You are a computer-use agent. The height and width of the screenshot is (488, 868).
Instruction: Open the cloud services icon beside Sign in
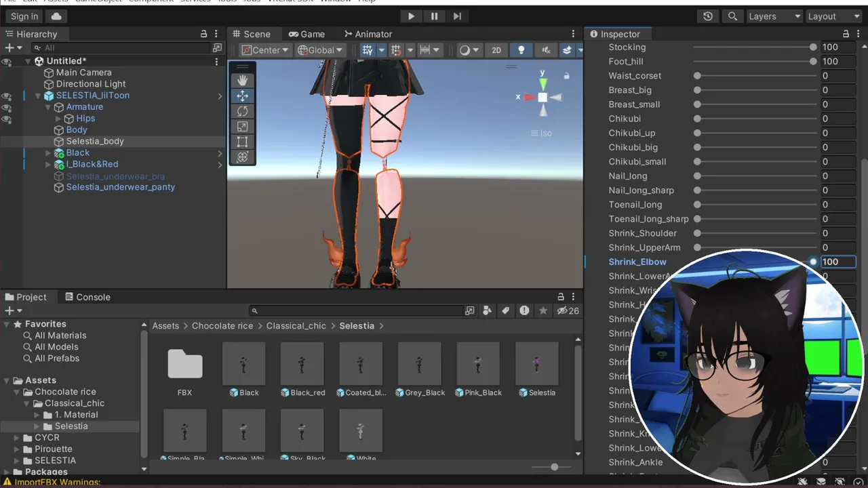56,16
